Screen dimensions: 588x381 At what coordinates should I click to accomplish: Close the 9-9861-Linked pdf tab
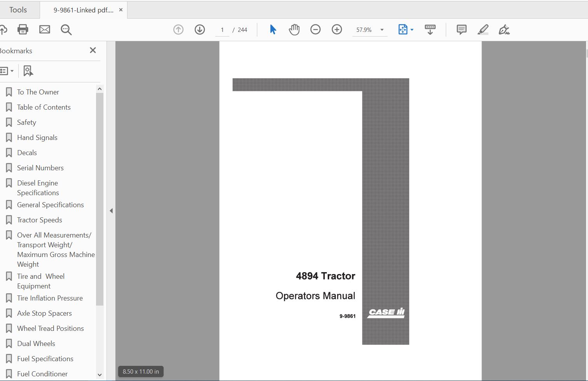coord(121,10)
